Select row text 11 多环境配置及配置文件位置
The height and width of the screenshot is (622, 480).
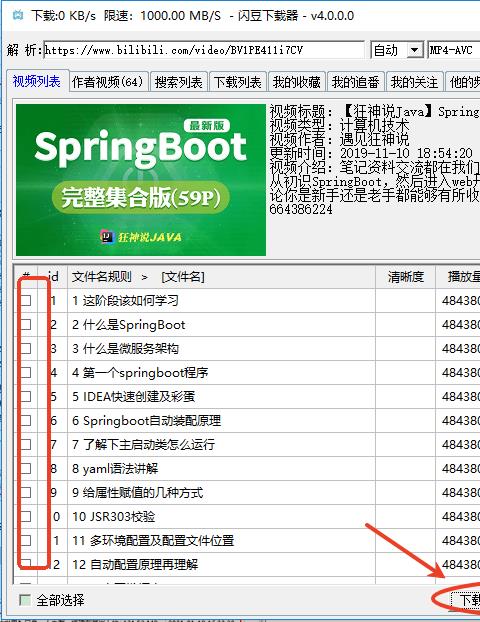click(153, 540)
